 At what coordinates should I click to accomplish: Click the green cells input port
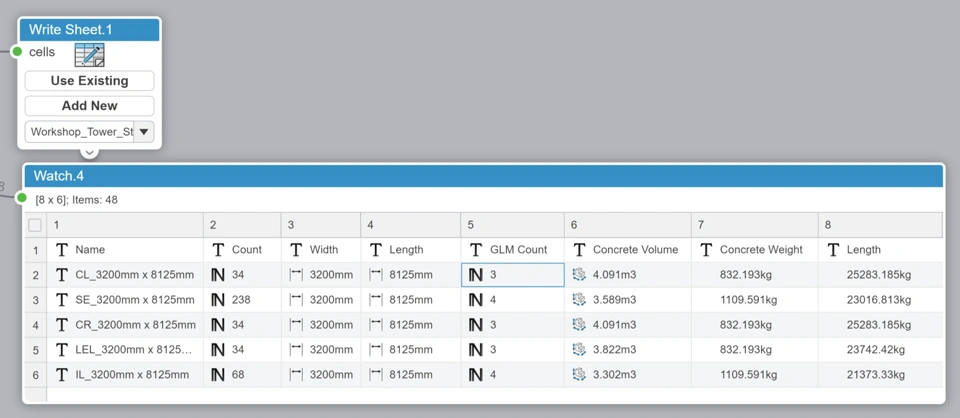17,51
